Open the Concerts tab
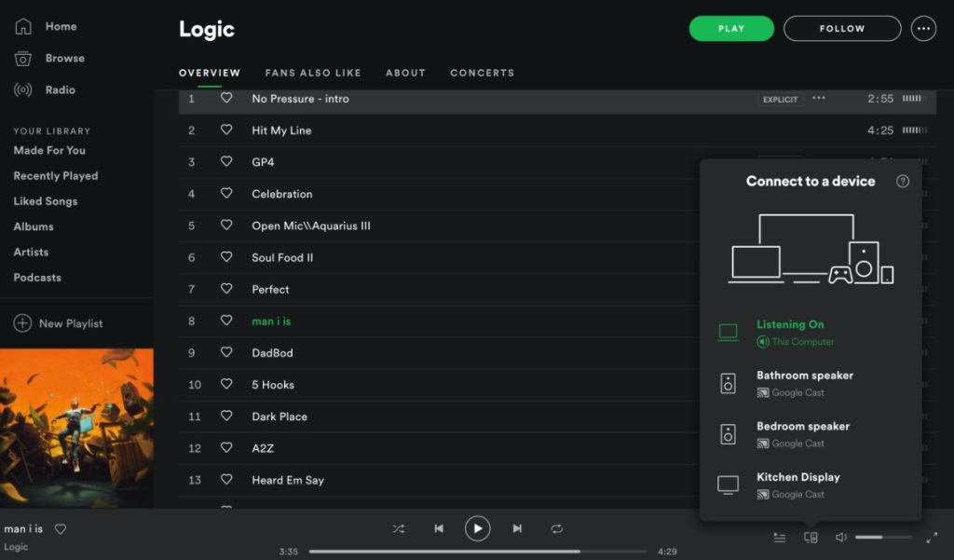Viewport: 954px width, 560px height. [482, 73]
